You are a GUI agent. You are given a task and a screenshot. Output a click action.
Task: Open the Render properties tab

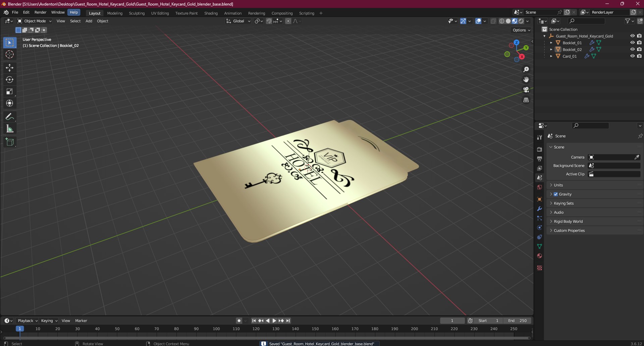coord(539,149)
